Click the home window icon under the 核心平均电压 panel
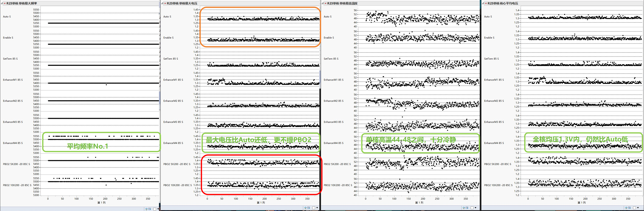 tap(626, 208)
